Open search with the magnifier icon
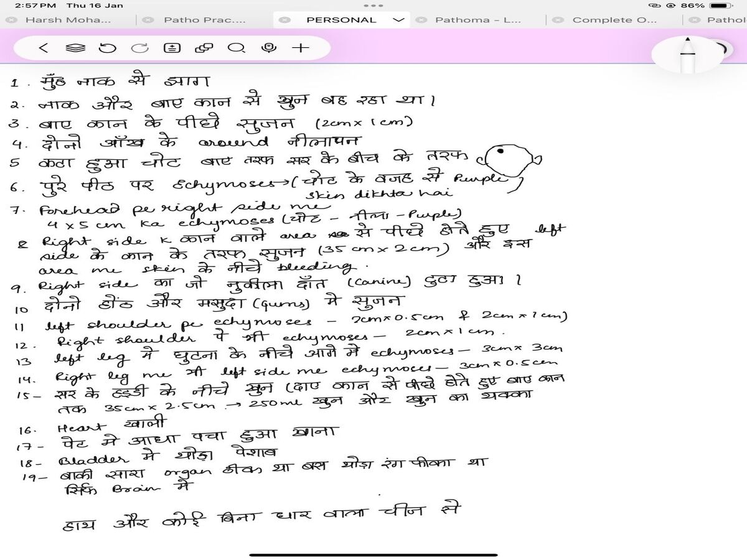The image size is (747, 560). 236,48
